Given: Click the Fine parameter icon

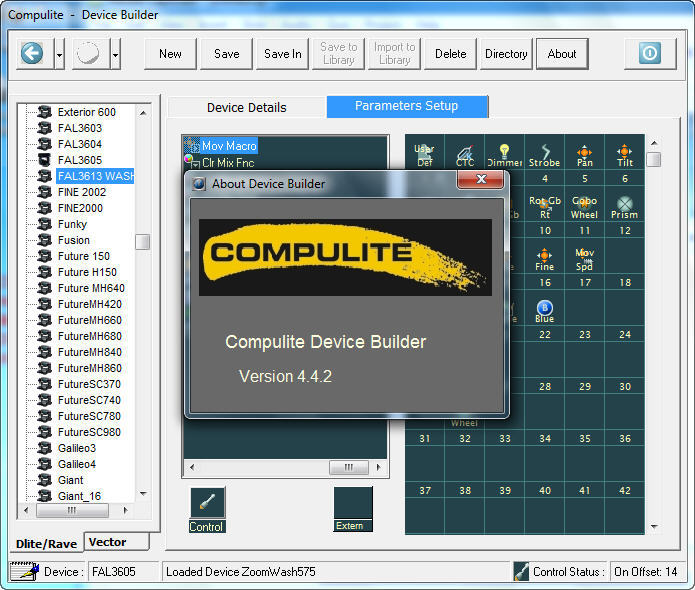Looking at the screenshot, I should pyautogui.click(x=545, y=255).
